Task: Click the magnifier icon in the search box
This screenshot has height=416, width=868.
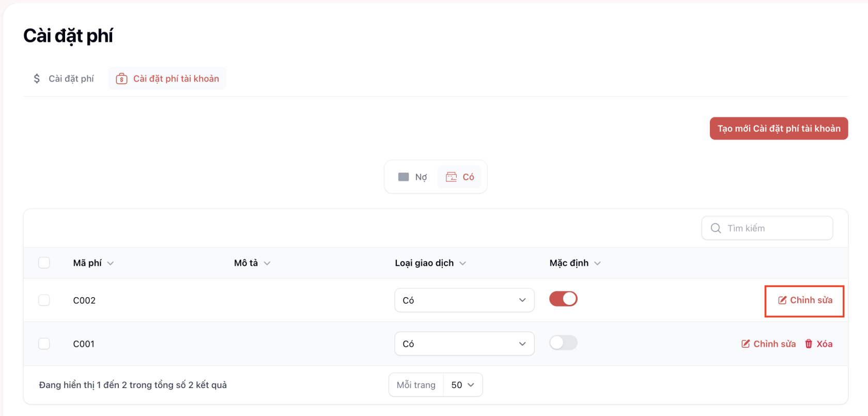Action: pos(716,228)
